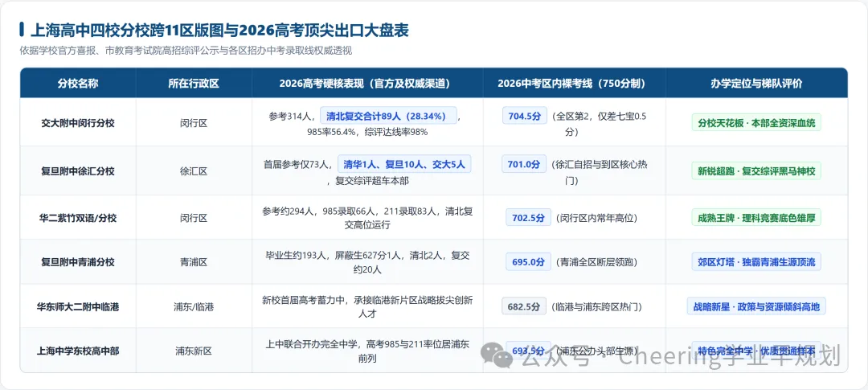The image size is (868, 390).
Task: Click the 办学定位与梯队评价 column header
Action: (x=756, y=84)
